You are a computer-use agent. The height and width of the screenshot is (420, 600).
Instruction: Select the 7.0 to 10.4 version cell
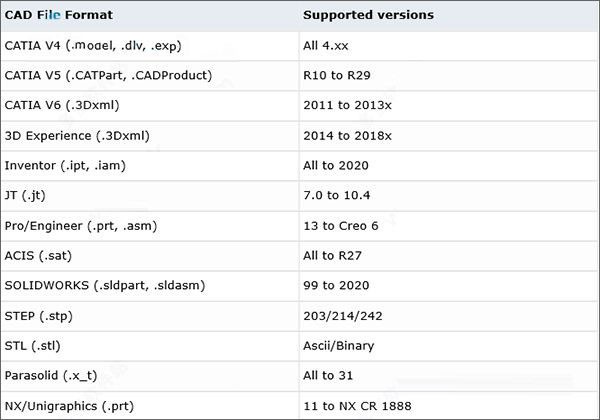(x=336, y=195)
